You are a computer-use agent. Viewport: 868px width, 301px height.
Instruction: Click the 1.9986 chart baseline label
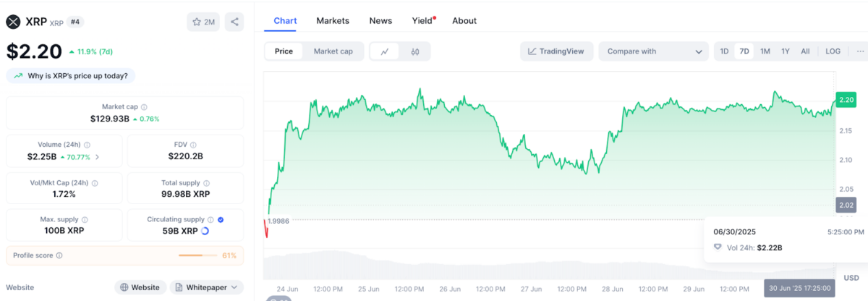tap(278, 221)
